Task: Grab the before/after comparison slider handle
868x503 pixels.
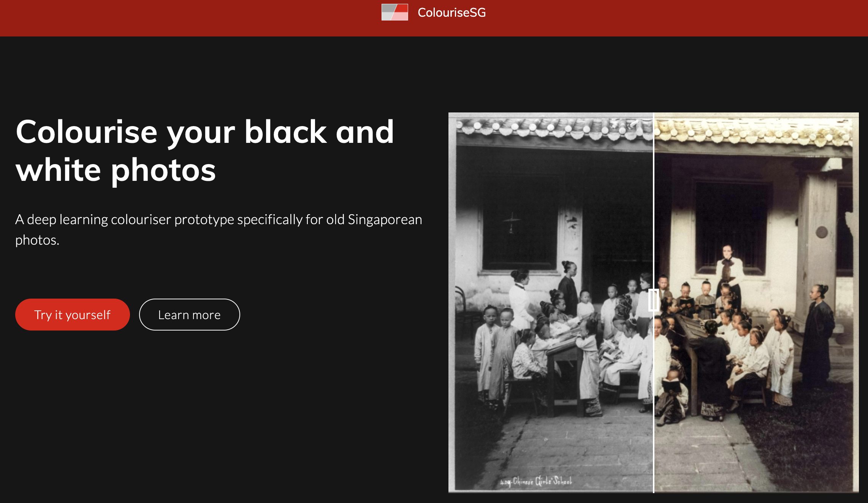Action: tap(653, 300)
